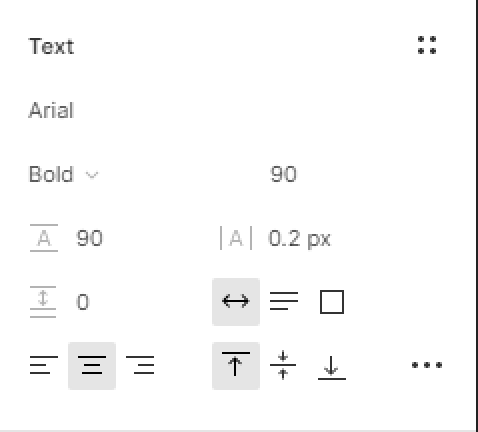
Task: Edit the line height 90 field
Action: (89, 238)
